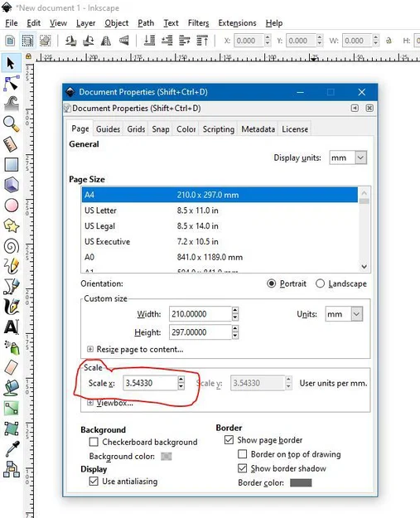420x518 pixels.
Task: Switch to the Grids tab
Action: pyautogui.click(x=136, y=129)
